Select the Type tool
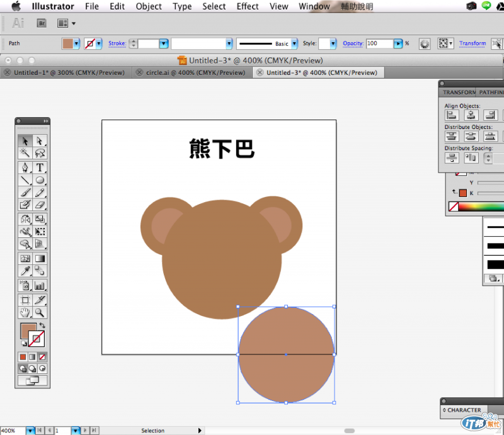 40,167
